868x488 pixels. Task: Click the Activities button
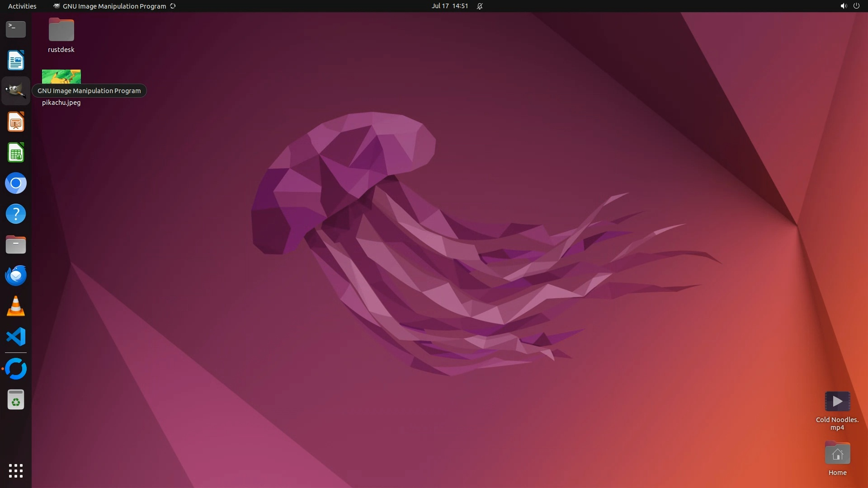click(22, 6)
